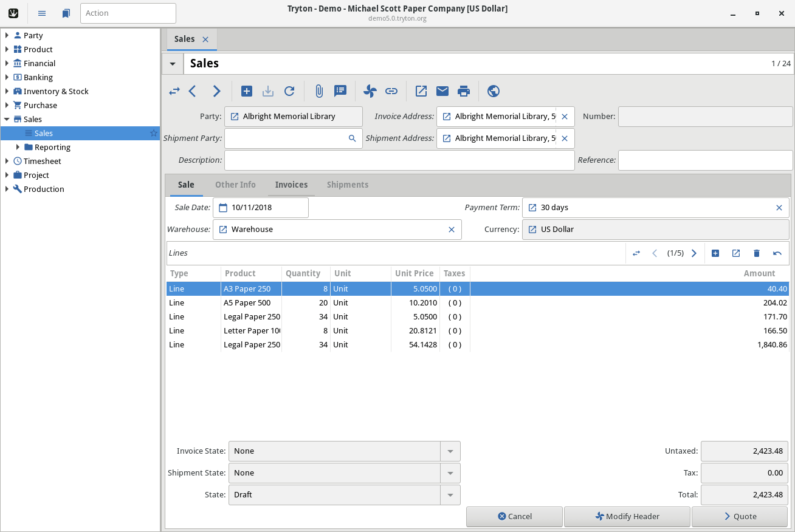This screenshot has height=532, width=795.
Task: Click the Modify Header button
Action: pyautogui.click(x=627, y=516)
